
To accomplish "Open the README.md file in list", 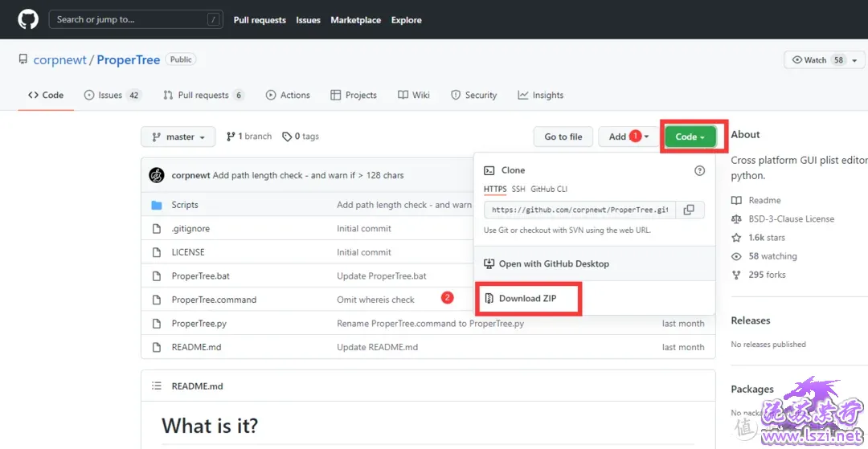I will pos(197,347).
